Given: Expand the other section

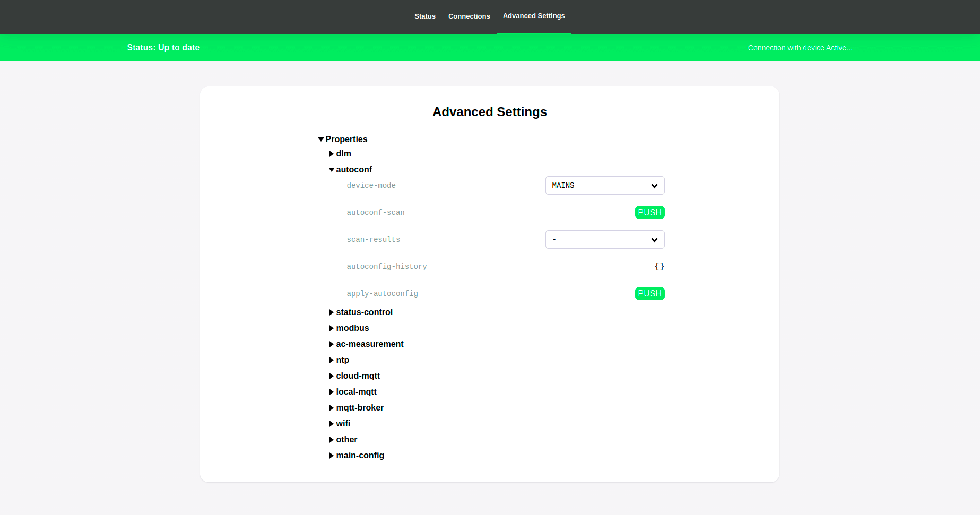Looking at the screenshot, I should pyautogui.click(x=343, y=439).
